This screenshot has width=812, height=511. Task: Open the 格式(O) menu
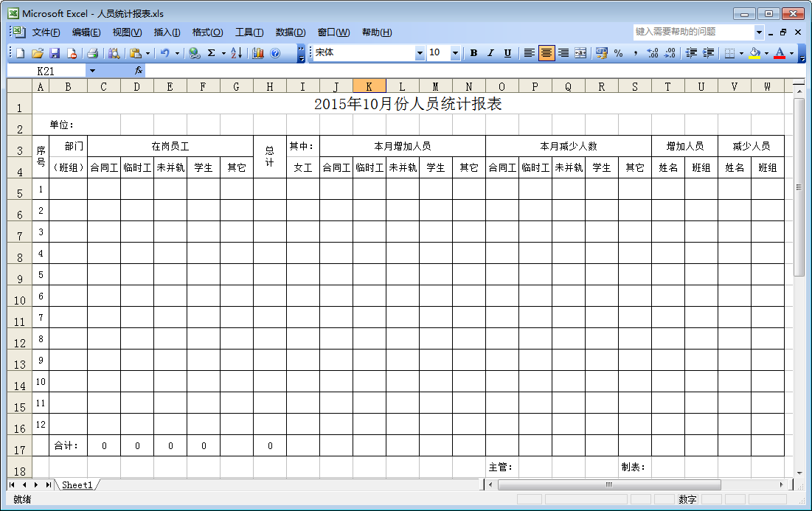pyautogui.click(x=207, y=32)
